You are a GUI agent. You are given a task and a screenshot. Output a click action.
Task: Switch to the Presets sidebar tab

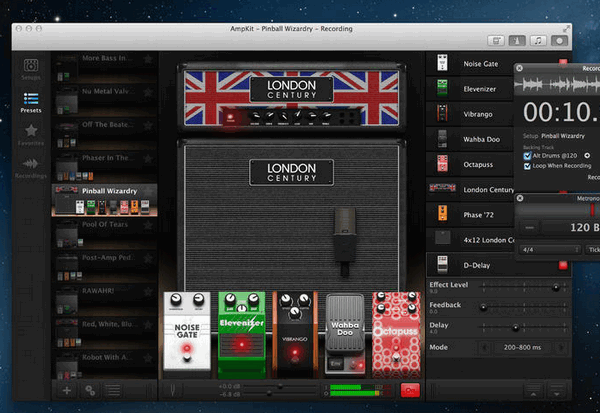pos(31,103)
